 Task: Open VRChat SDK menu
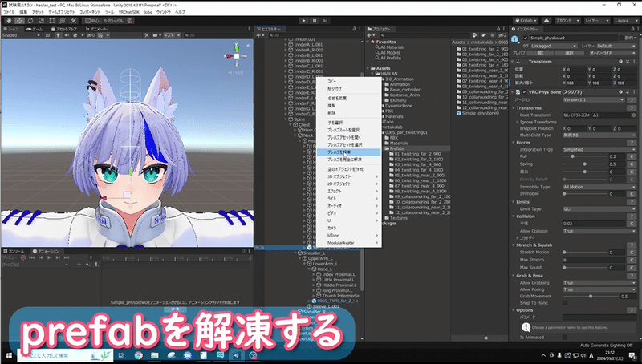click(129, 12)
